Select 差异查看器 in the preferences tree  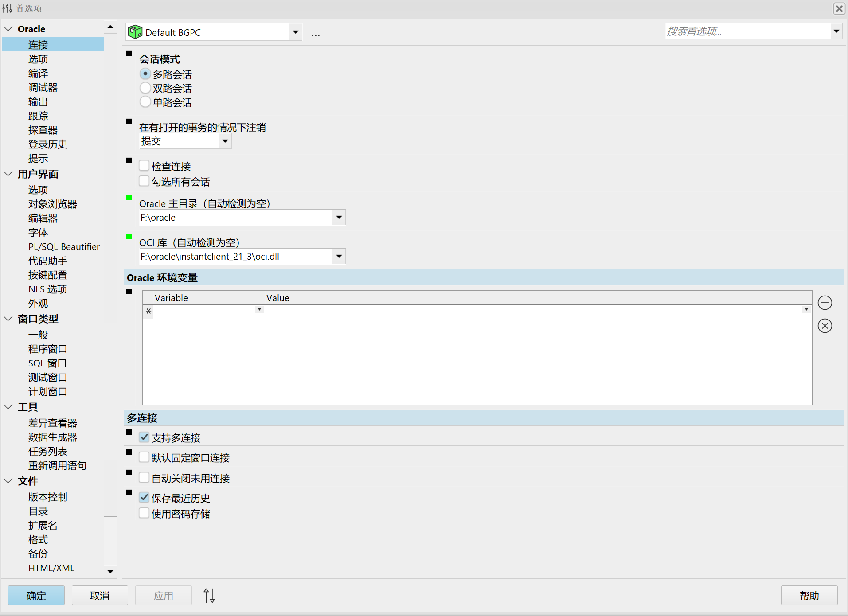[53, 423]
